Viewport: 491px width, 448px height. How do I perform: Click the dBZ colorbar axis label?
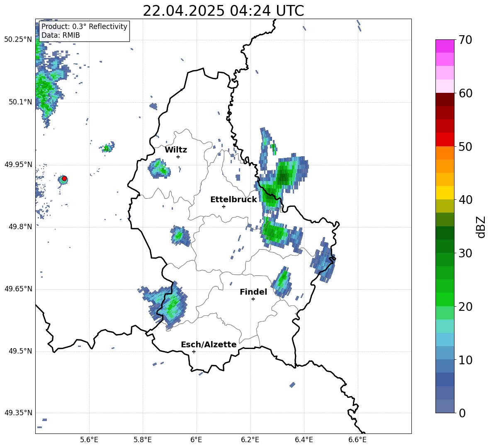481,227
